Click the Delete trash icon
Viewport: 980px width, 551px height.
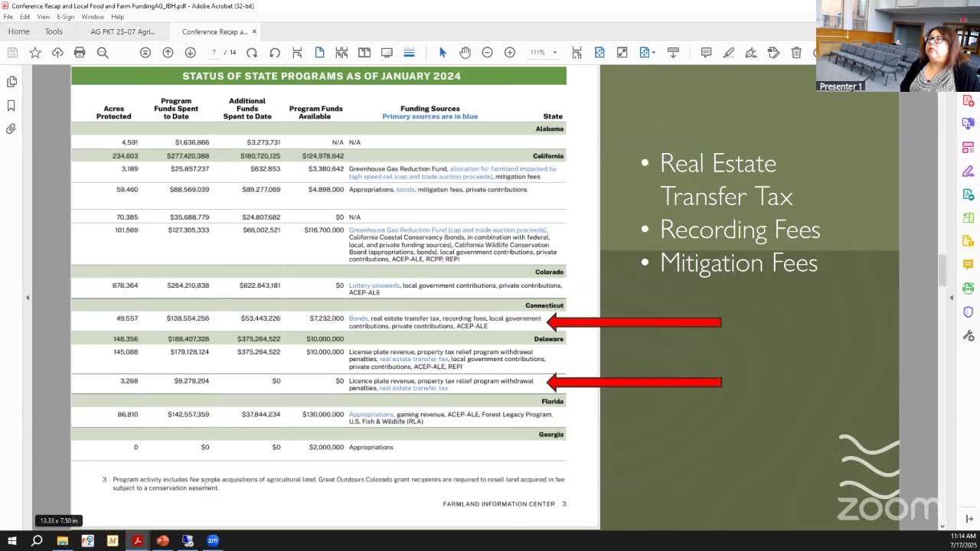pos(796,52)
